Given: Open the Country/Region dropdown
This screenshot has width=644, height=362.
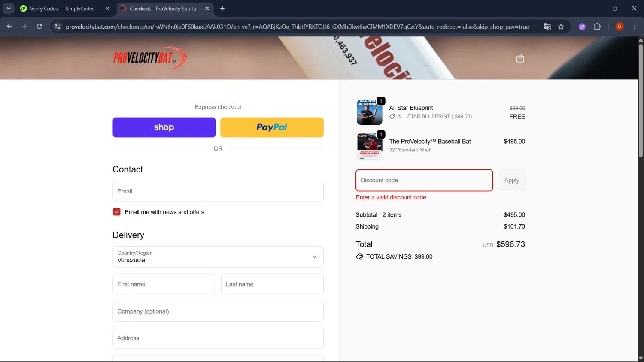Looking at the screenshot, I should [x=218, y=257].
